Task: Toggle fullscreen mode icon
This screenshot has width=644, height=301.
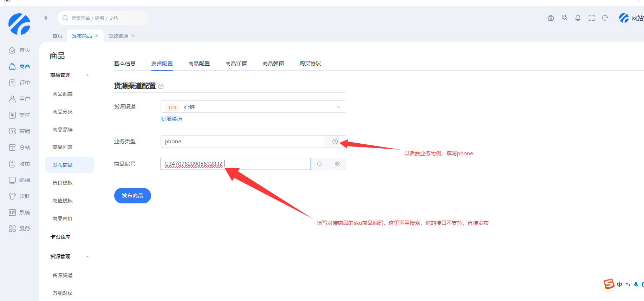Action: [x=591, y=18]
